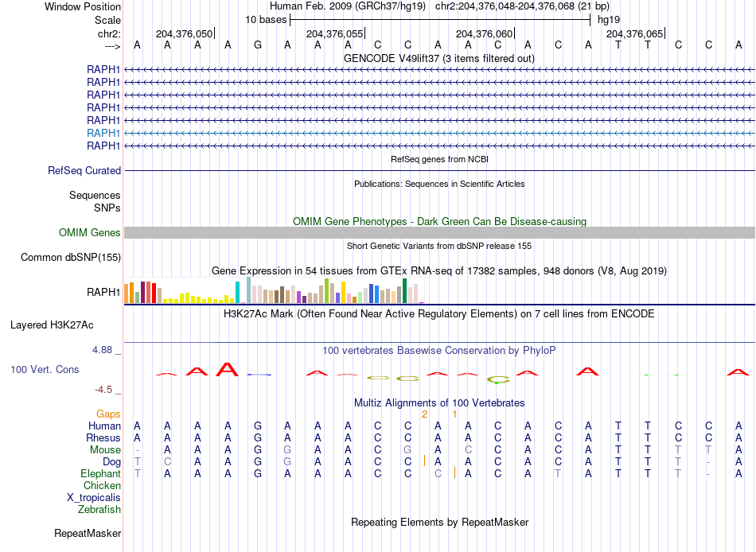Click the orange Gaps label

tap(108, 414)
